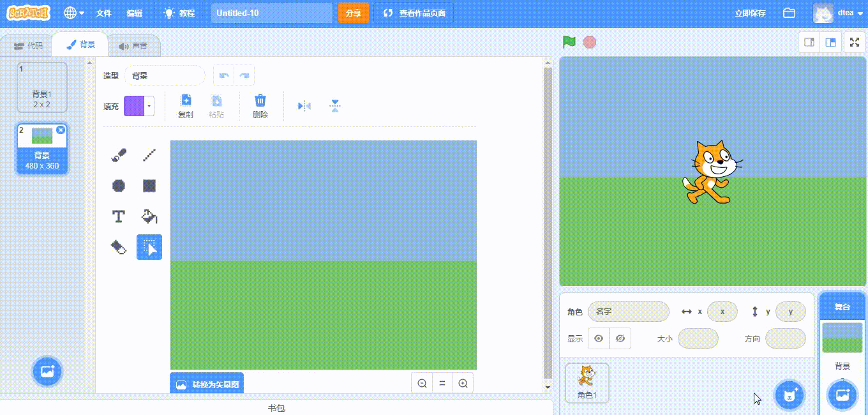Select the Line tool

click(149, 155)
